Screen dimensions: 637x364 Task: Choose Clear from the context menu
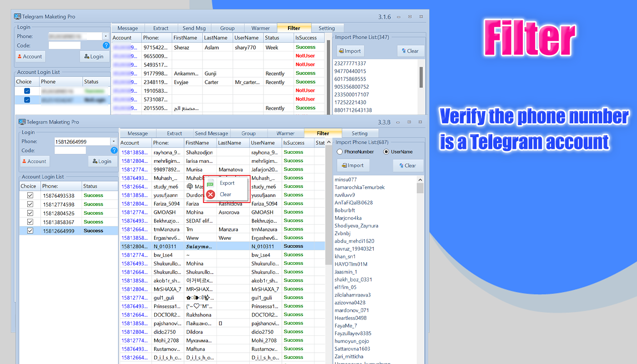(x=227, y=194)
